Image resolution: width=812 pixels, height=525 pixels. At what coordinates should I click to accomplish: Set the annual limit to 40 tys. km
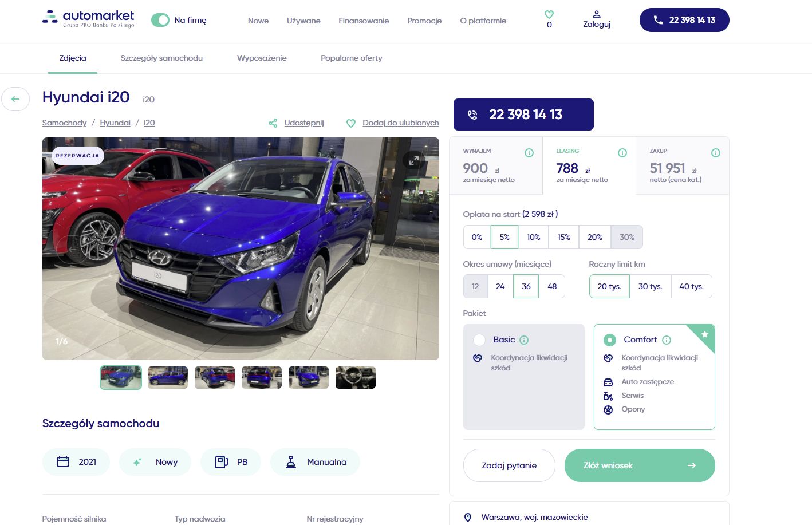click(691, 286)
